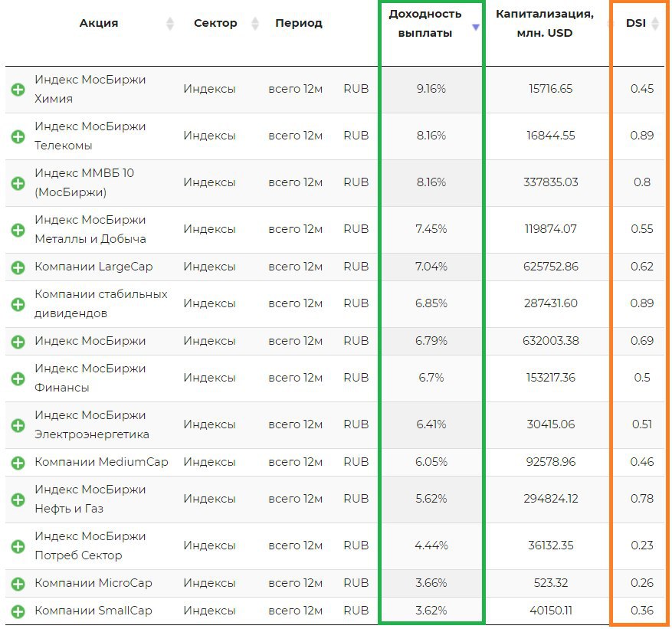Sort by DSI column arrows

655,24
